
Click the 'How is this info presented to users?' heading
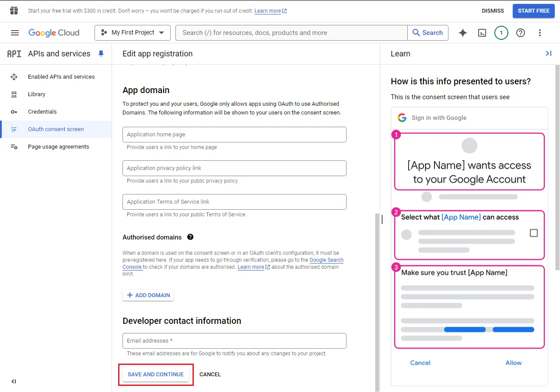tap(461, 81)
